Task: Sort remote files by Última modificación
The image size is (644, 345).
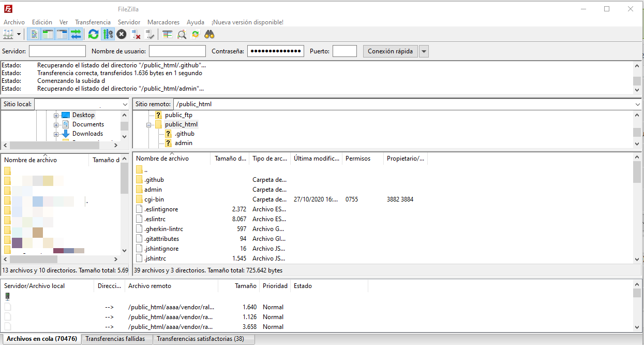Action: [x=317, y=159]
